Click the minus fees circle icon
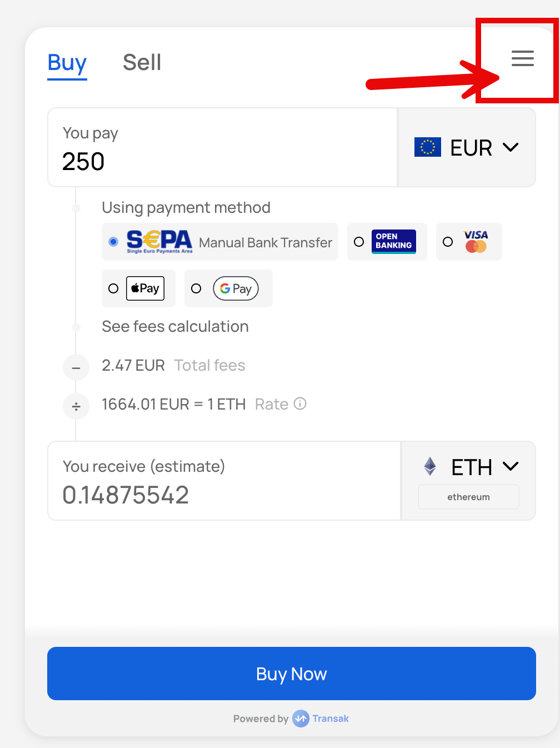The width and height of the screenshot is (560, 748). pos(76,367)
